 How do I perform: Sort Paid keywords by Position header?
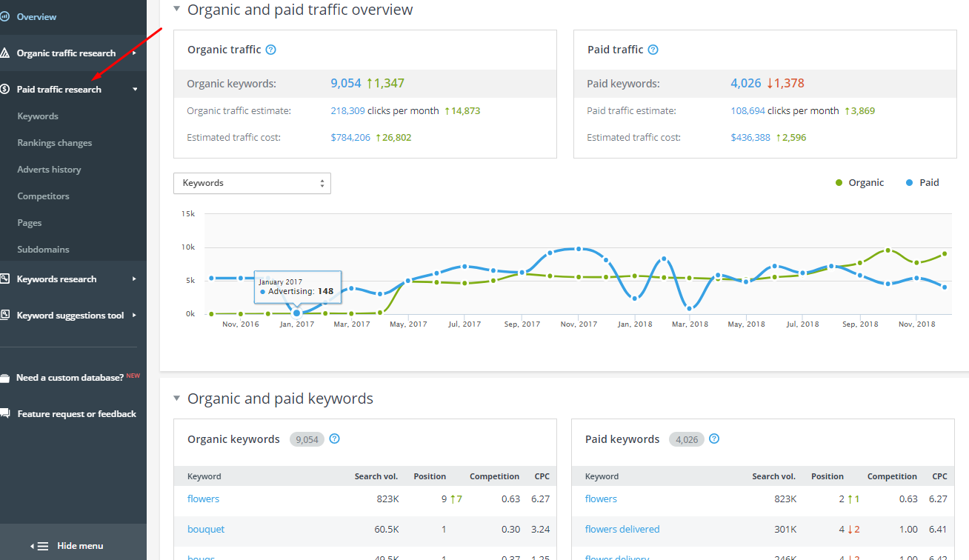click(828, 476)
